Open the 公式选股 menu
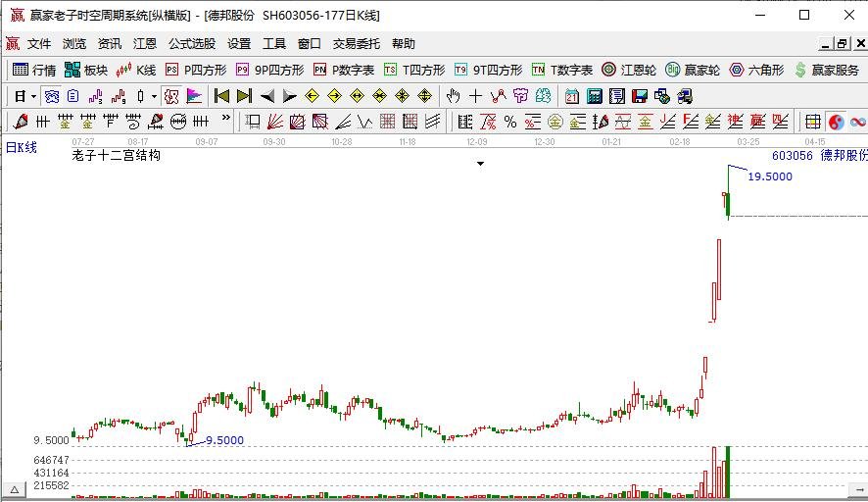The width and height of the screenshot is (868, 502). coord(192,44)
